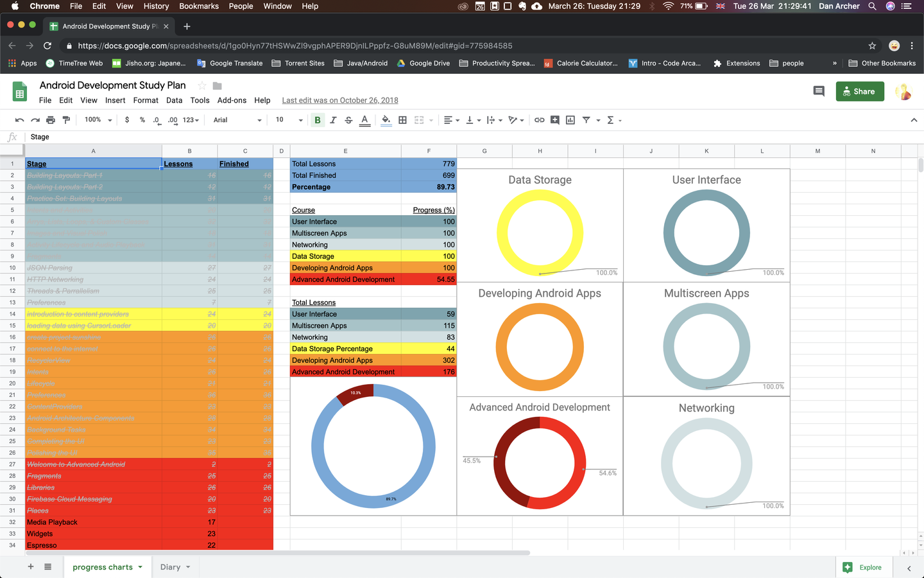The height and width of the screenshot is (578, 924).
Task: Open the last edit history link
Action: [340, 100]
